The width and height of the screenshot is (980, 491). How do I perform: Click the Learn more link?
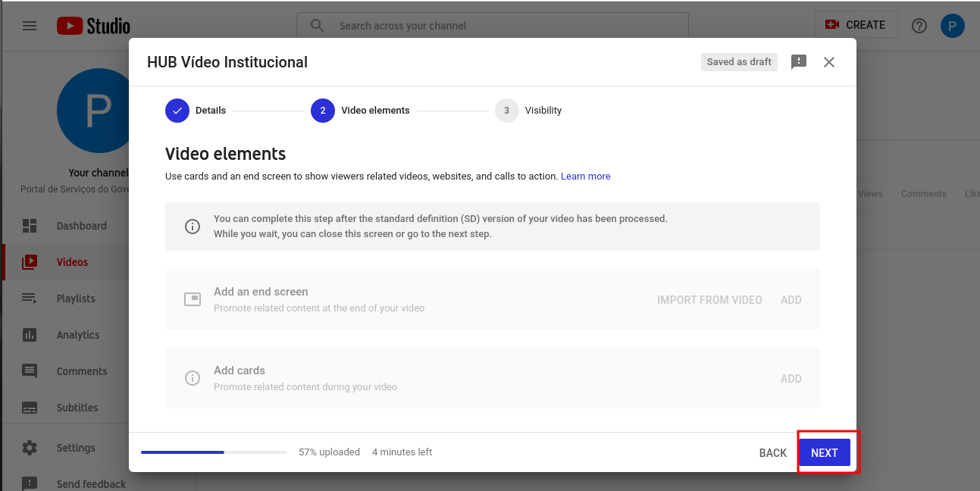tap(585, 177)
